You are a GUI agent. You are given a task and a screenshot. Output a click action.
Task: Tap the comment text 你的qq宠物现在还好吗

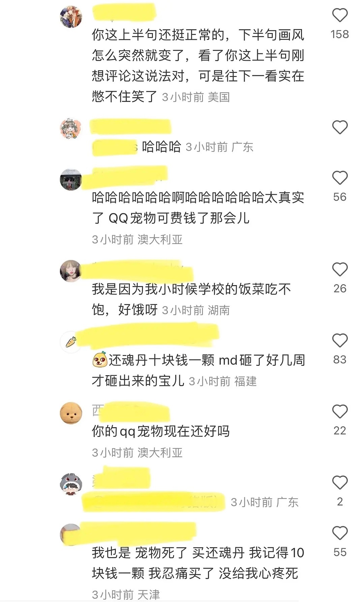[161, 431]
